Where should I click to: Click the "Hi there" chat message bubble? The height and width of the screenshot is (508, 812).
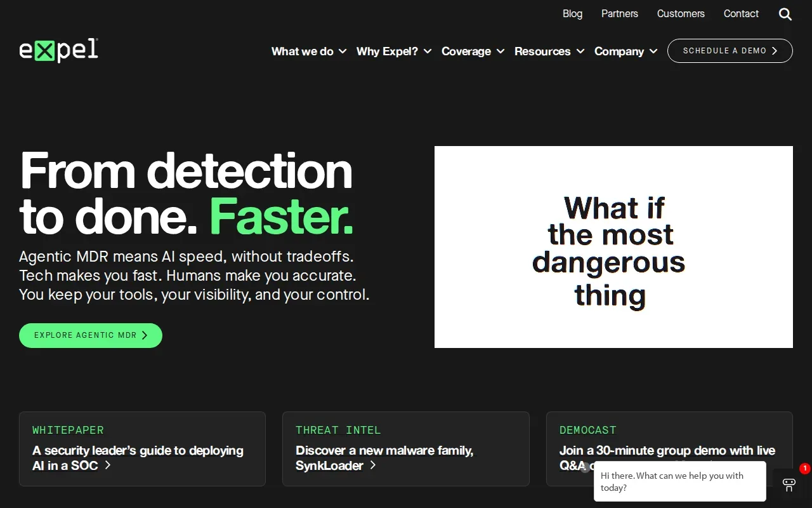680,481
